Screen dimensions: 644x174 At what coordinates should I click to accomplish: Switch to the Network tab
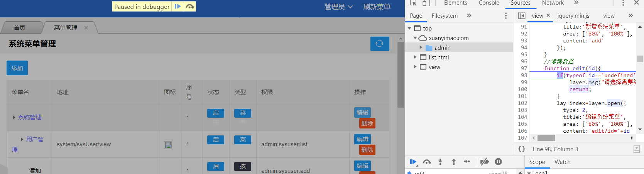tap(553, 3)
